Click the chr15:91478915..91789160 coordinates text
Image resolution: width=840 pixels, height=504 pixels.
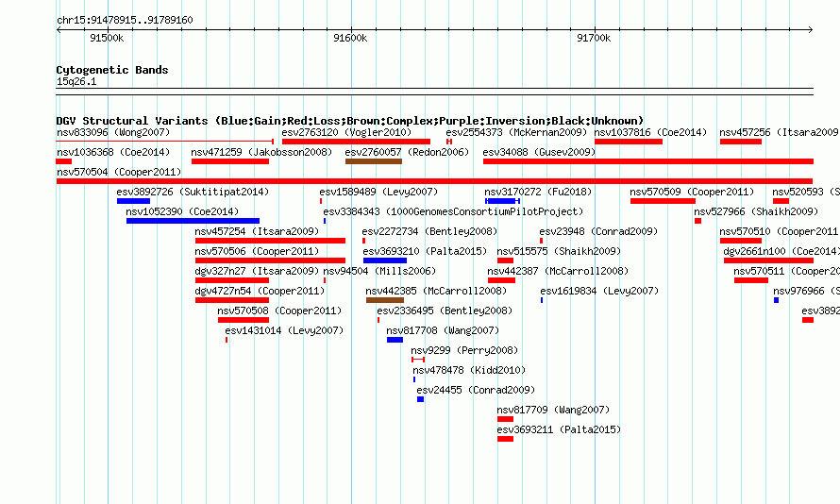pyautogui.click(x=125, y=20)
